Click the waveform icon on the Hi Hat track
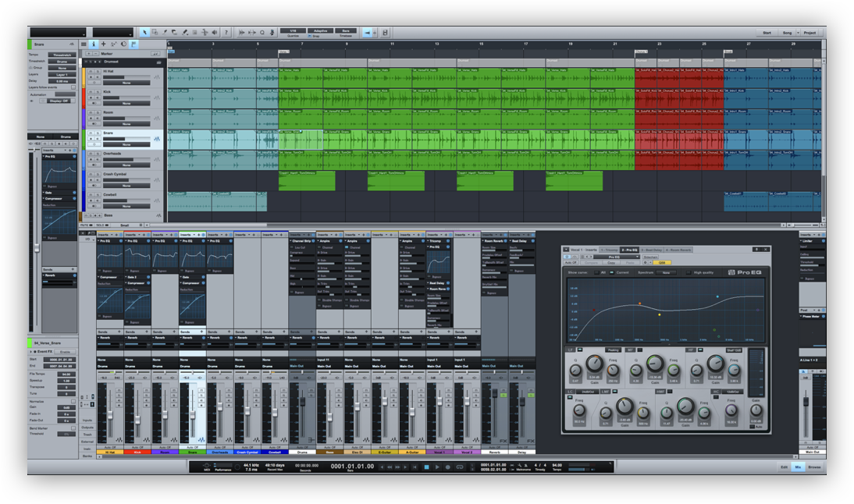This screenshot has height=504, width=854. 158,77
